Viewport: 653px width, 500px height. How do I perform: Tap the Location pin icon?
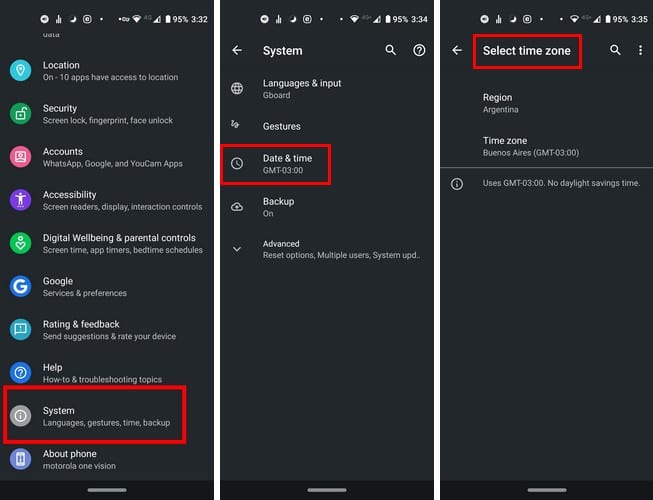tap(20, 70)
